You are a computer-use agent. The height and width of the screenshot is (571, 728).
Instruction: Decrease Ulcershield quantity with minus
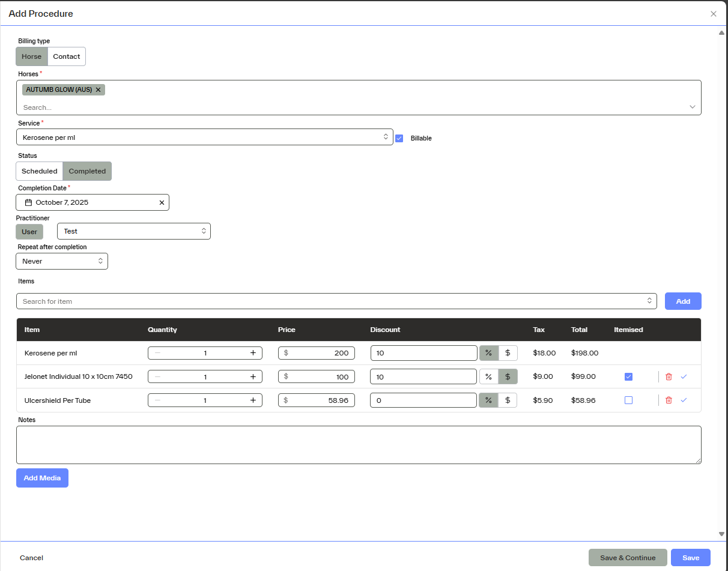coord(157,400)
